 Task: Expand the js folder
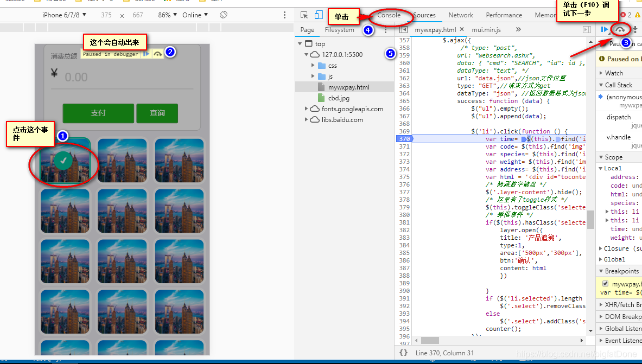coord(313,76)
